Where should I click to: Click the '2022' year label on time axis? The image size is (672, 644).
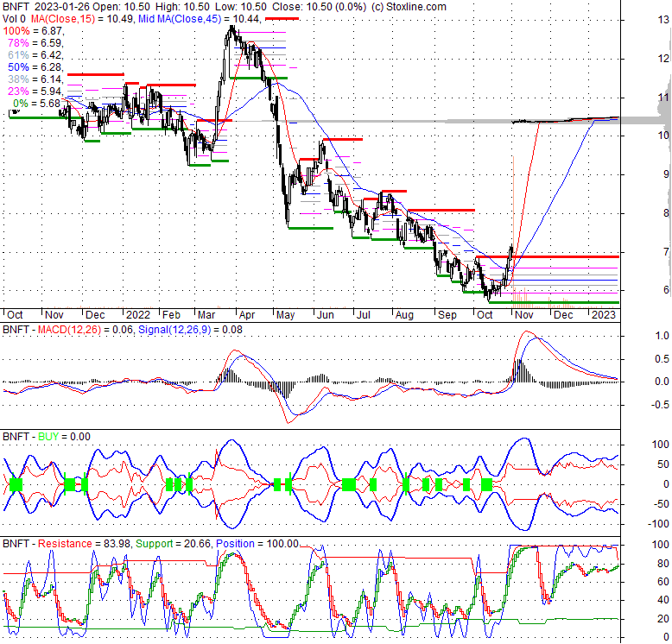coord(138,315)
